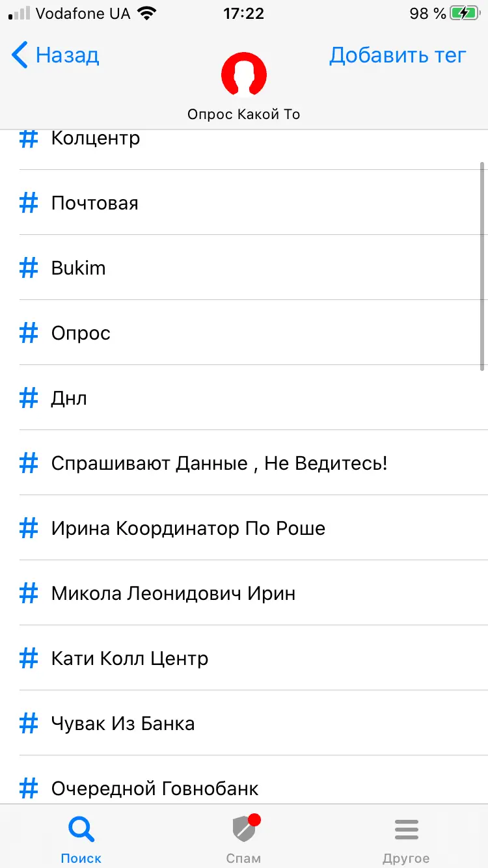Tap hash icon next to Почтовая
The image size is (488, 868).
pos(29,203)
